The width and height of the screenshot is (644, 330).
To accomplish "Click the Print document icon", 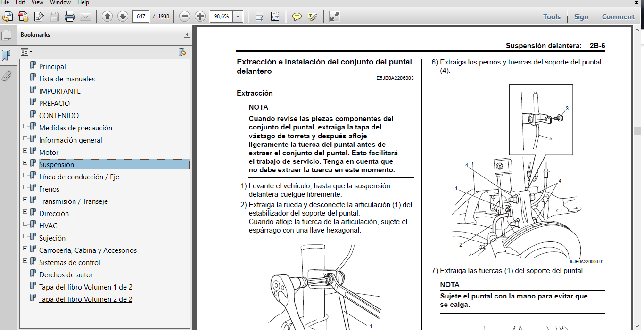I will point(69,16).
